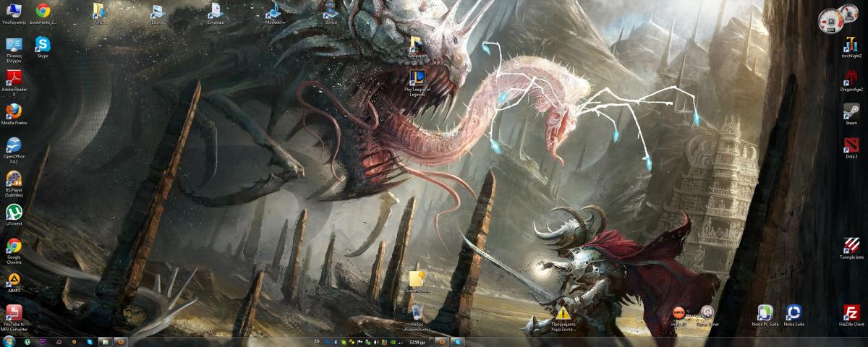Open the taskbar clock showing 12:59 μμ
Viewport: 868px width, 347px height.
click(x=416, y=340)
